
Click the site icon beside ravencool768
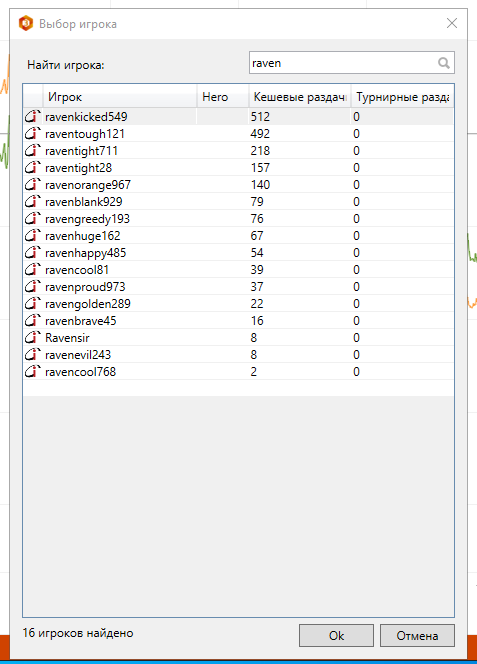33,371
